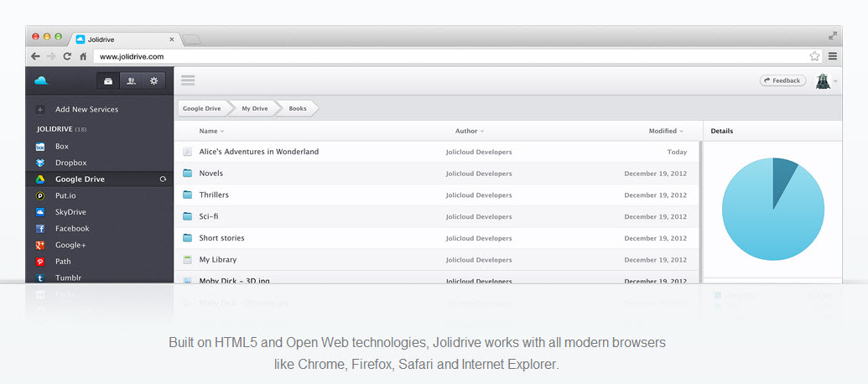The height and width of the screenshot is (384, 868).
Task: Open the contacts/people view icon
Action: tap(131, 81)
